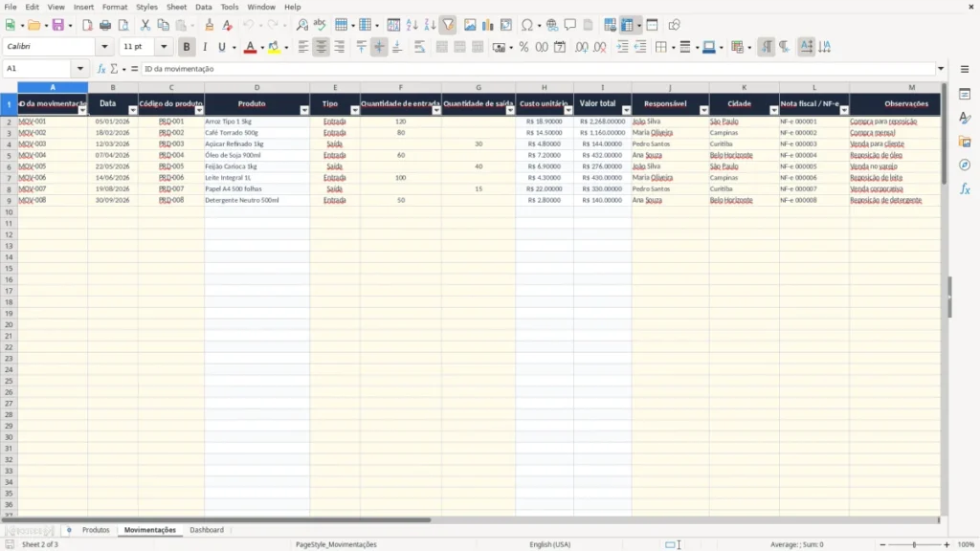Open the Function Wizard
Screen dimensions: 980x551
[x=101, y=69]
